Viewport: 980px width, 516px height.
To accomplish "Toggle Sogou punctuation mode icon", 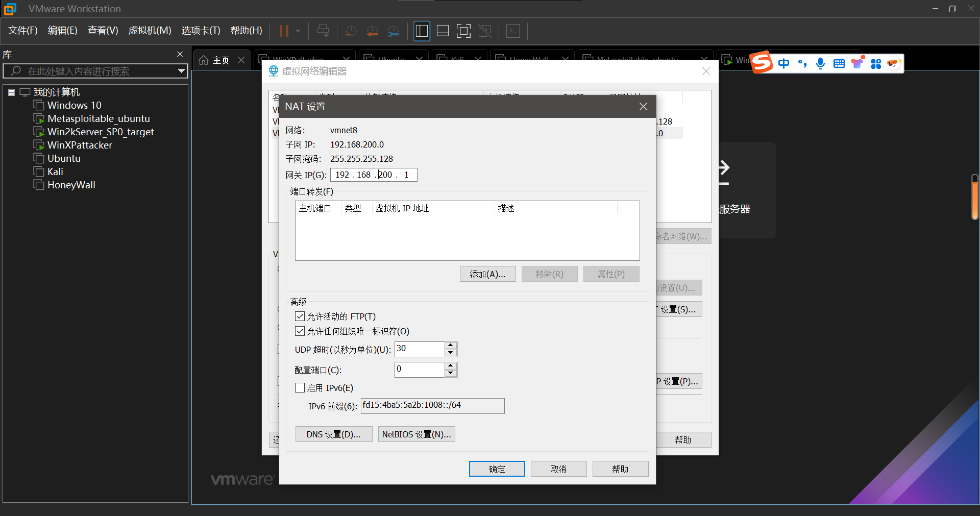I will (x=802, y=63).
